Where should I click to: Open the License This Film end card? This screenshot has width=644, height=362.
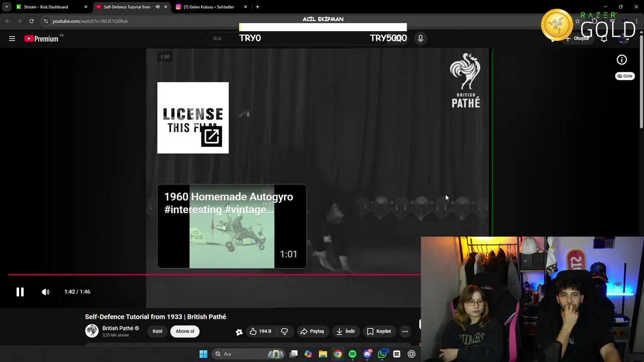193,118
